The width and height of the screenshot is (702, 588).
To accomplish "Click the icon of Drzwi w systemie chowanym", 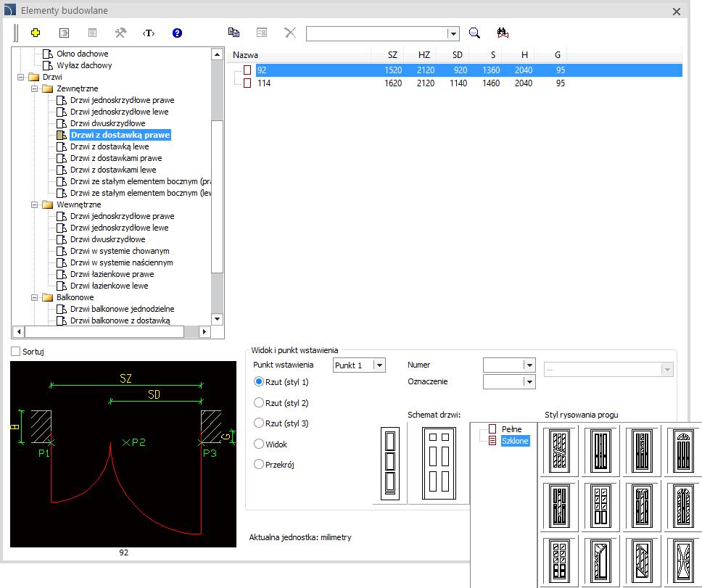I will click(x=62, y=251).
